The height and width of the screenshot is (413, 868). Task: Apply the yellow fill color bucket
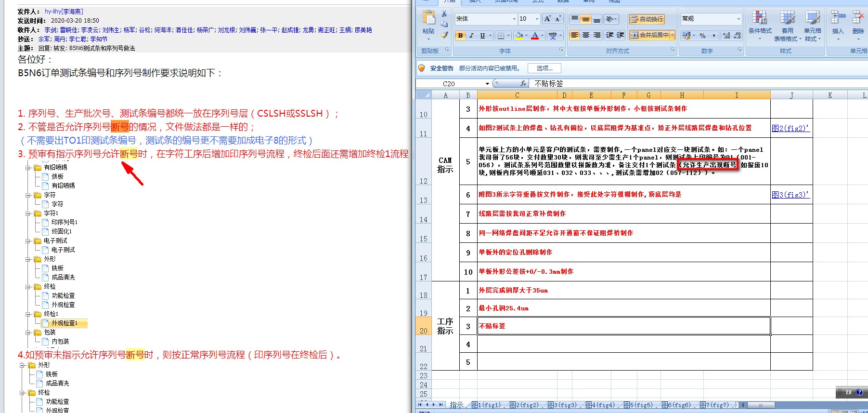coord(519,35)
